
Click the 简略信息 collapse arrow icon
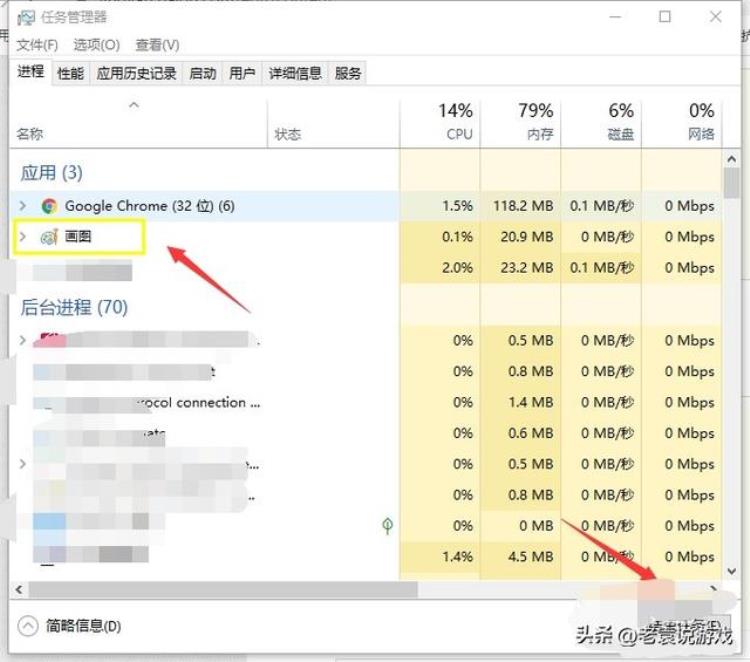tap(28, 626)
